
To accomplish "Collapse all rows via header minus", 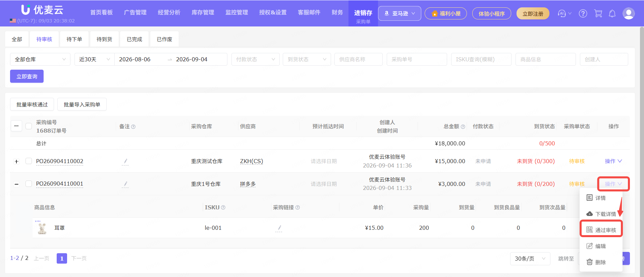I will coord(16,126).
